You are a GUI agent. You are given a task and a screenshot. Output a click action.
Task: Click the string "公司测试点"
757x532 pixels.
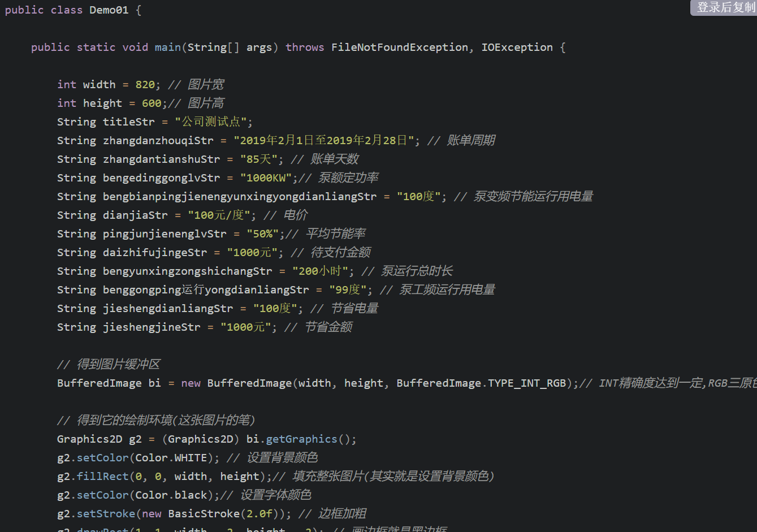pyautogui.click(x=210, y=122)
